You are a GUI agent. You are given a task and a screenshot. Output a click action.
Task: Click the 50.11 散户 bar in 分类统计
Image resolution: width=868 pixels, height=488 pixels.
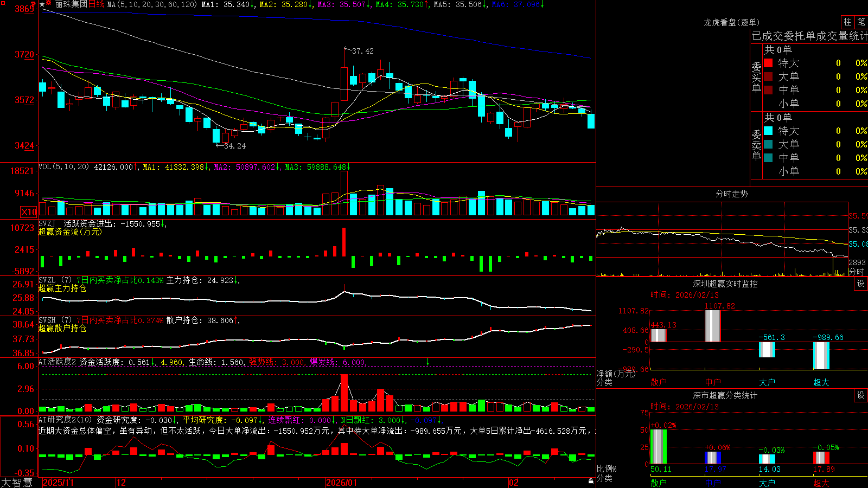coord(659,446)
